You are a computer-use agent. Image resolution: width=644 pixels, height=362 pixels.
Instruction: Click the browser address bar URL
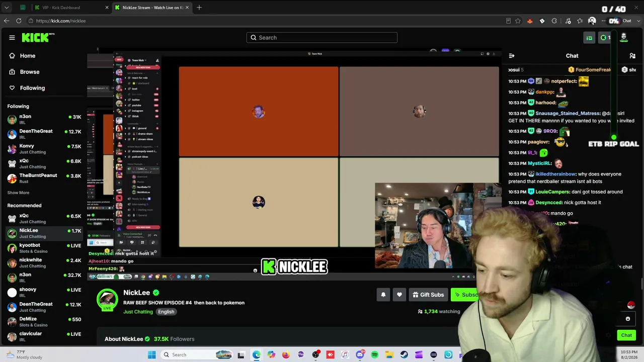coord(61,21)
